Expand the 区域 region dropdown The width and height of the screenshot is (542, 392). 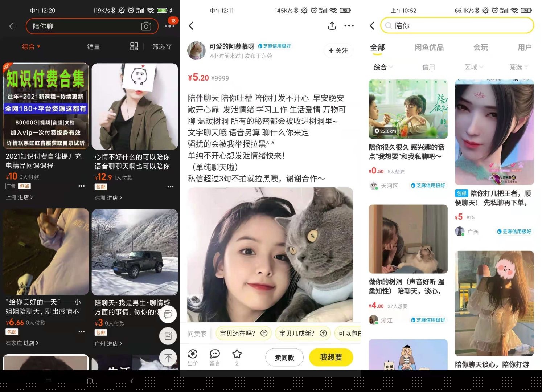pos(474,67)
